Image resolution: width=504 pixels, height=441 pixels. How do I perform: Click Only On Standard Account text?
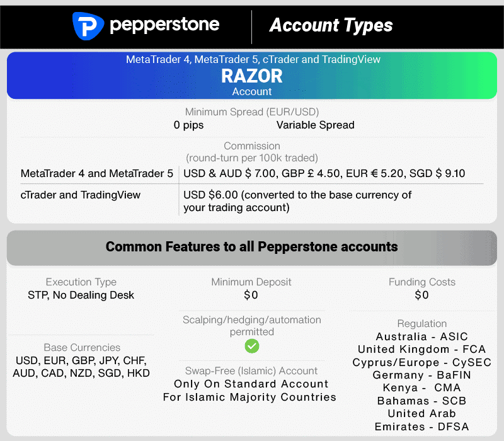click(251, 384)
